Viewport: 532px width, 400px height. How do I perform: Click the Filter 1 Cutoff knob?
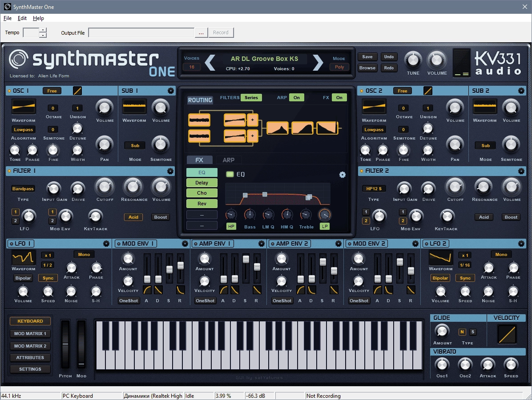(105, 187)
